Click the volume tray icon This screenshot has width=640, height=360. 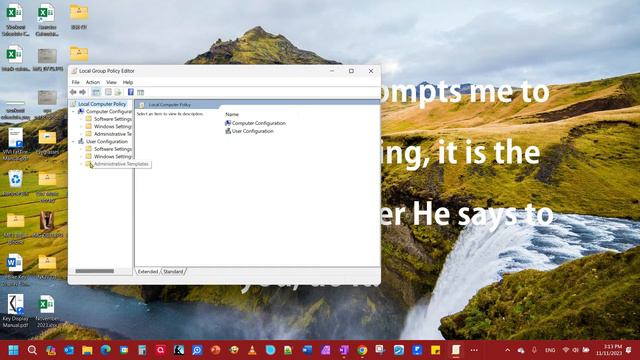[576, 350]
